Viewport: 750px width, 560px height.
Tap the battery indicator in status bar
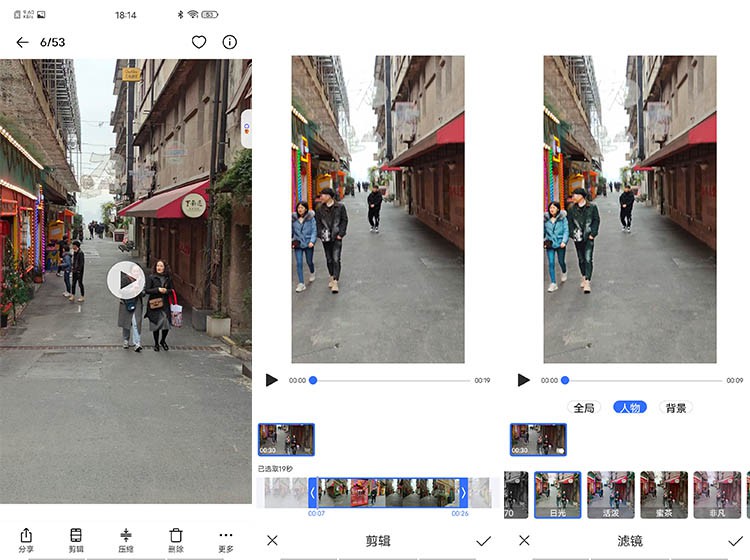(x=210, y=15)
